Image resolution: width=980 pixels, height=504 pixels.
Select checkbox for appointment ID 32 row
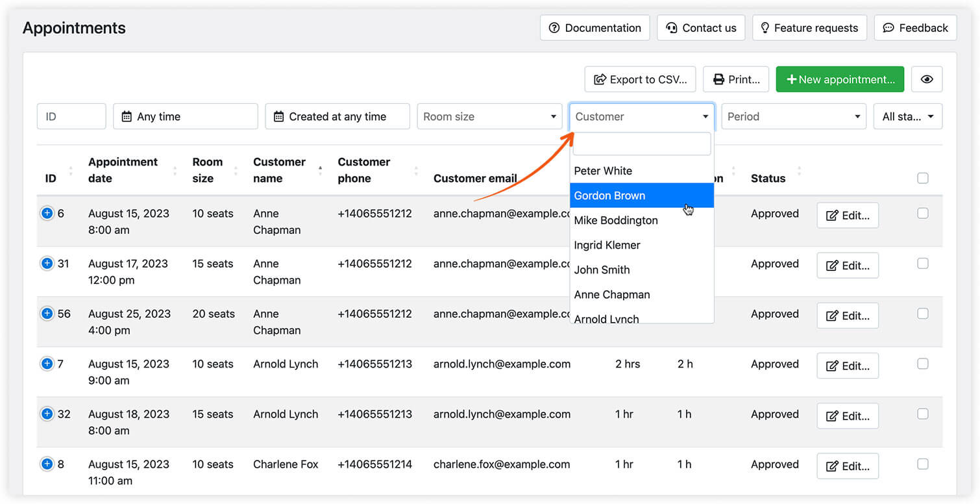923,414
